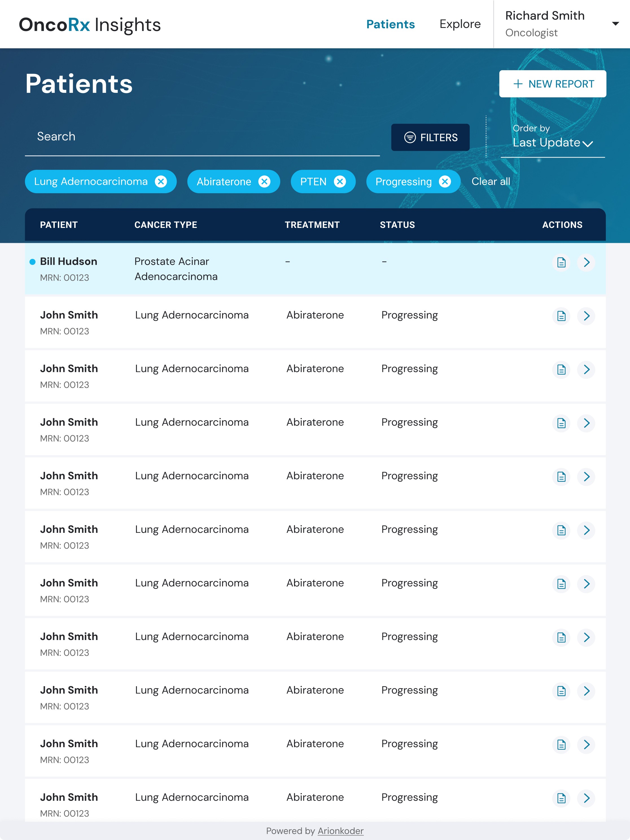The image size is (630, 840).
Task: Open report document icon for Bill Hudson
Action: pyautogui.click(x=561, y=262)
